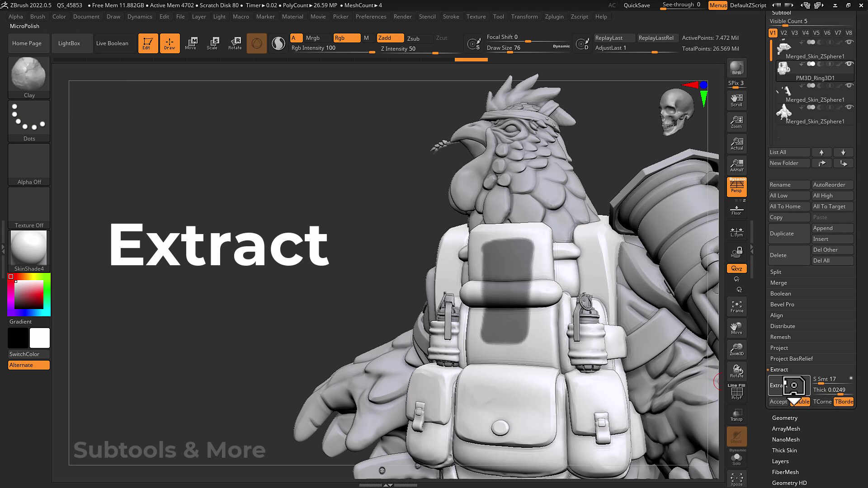Select the white secondary color swatch
The height and width of the screenshot is (488, 868).
point(40,338)
